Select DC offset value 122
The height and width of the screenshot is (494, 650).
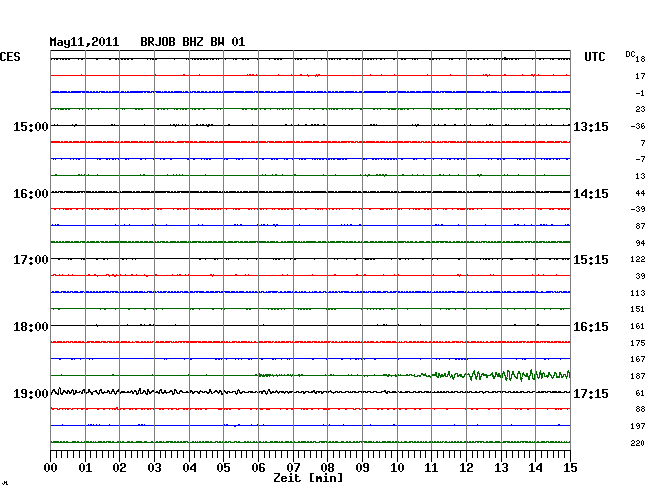[638, 259]
